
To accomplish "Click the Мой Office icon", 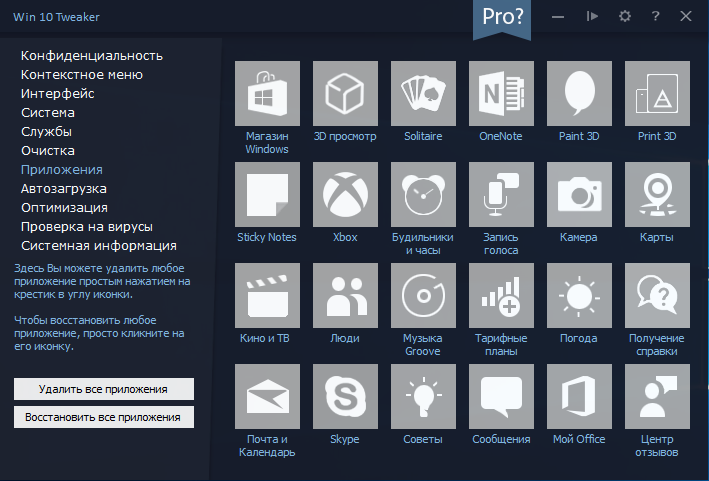I will pos(579,396).
